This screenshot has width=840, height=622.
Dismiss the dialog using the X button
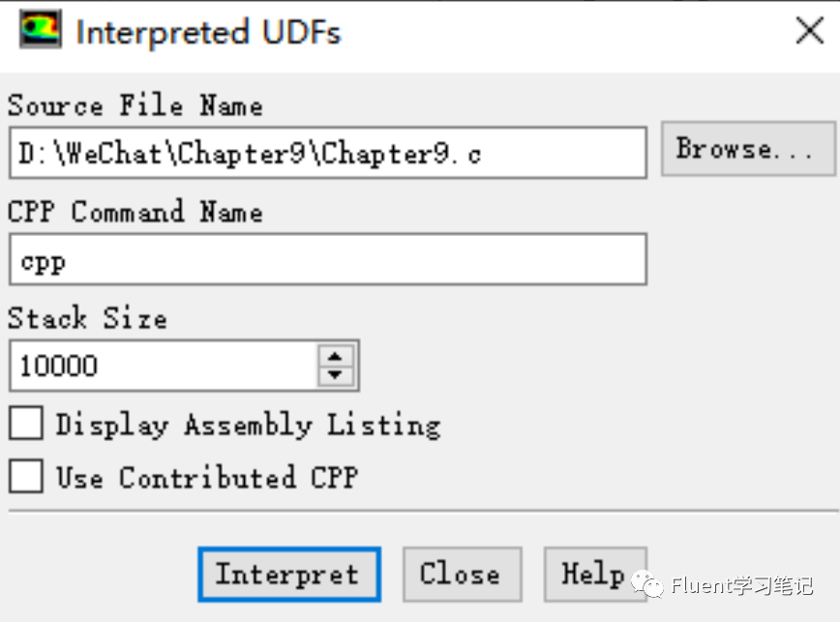(809, 30)
